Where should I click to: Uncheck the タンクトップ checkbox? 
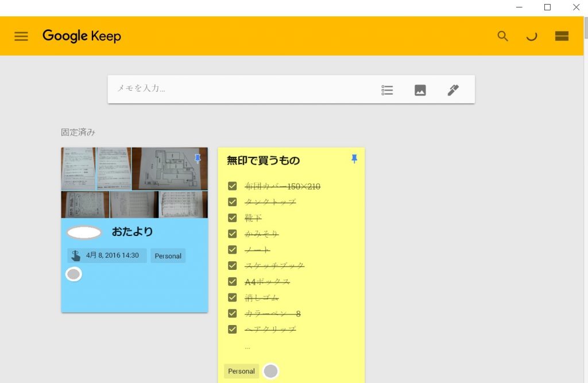[x=233, y=202]
